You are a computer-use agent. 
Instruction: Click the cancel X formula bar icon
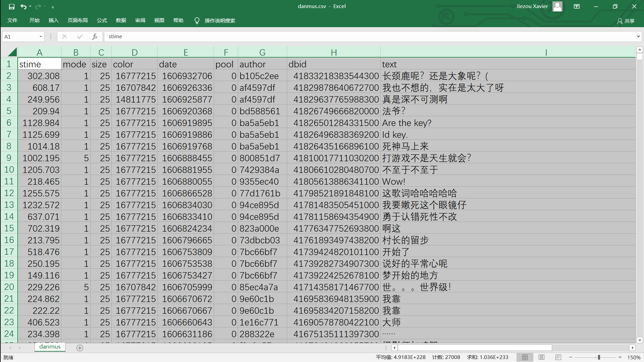click(x=64, y=37)
